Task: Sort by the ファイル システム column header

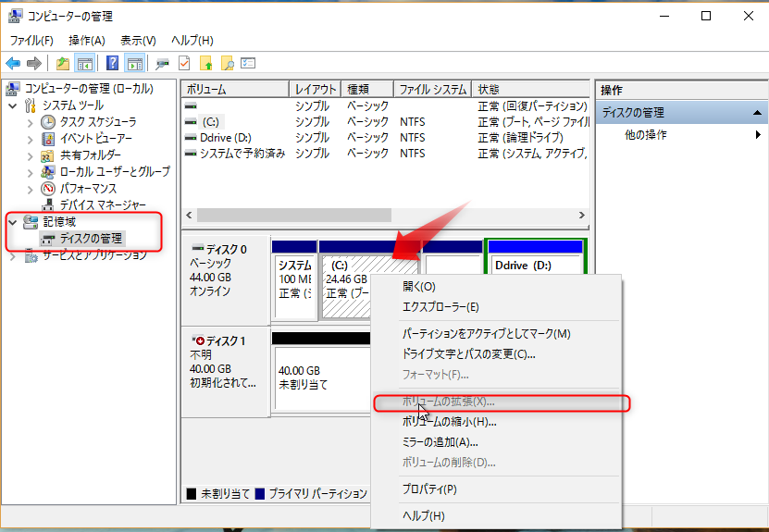Action: point(432,89)
